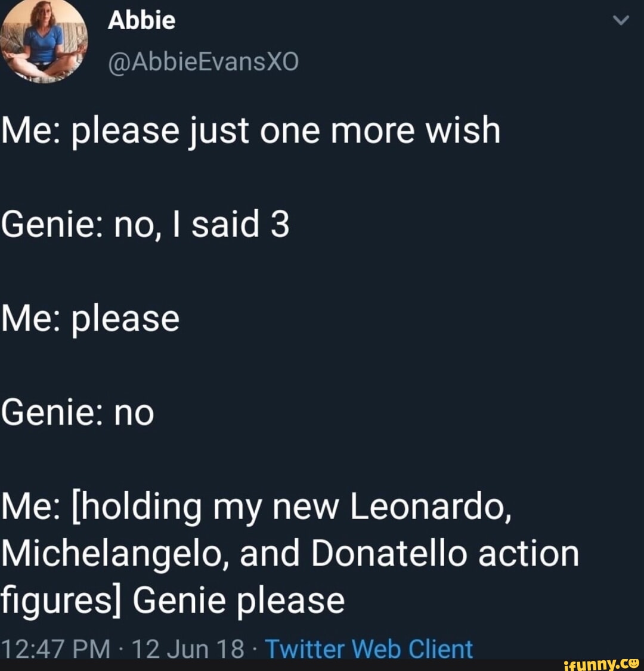Click the line 'please just one more wish'

coord(285,131)
